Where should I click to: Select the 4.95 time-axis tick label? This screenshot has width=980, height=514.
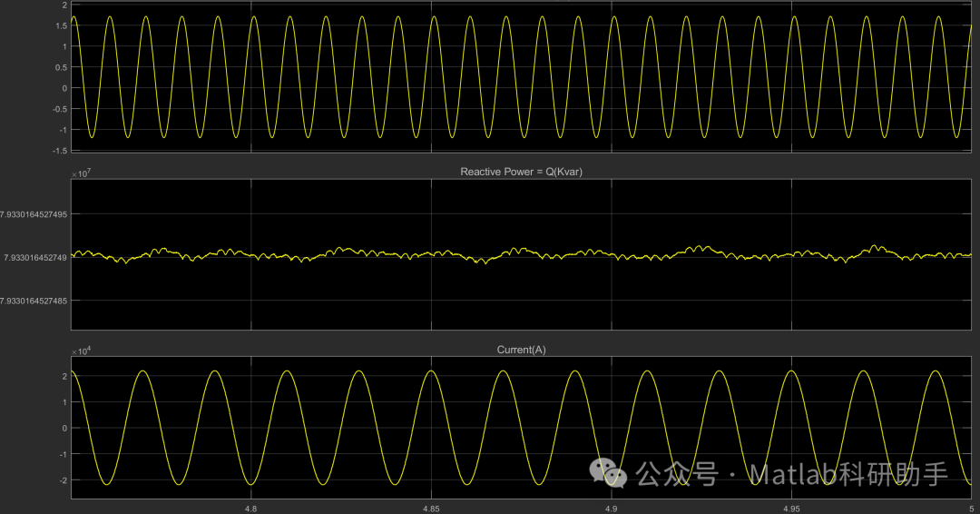click(x=791, y=509)
